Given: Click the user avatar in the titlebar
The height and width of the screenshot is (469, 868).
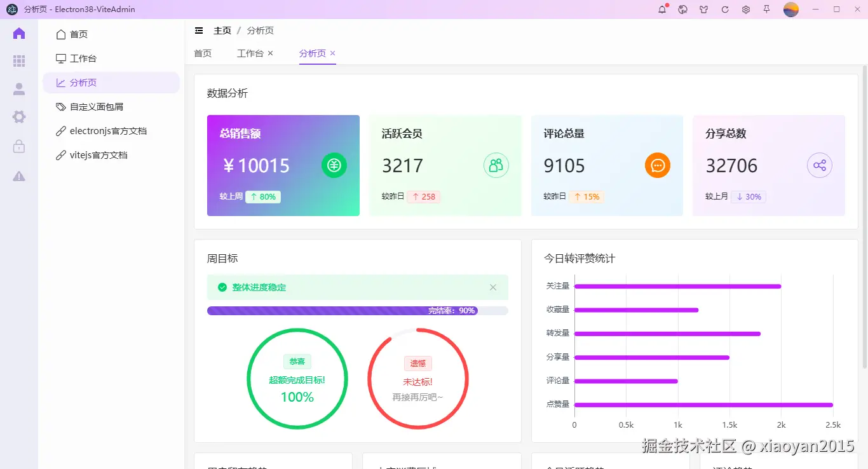Looking at the screenshot, I should click(791, 10).
